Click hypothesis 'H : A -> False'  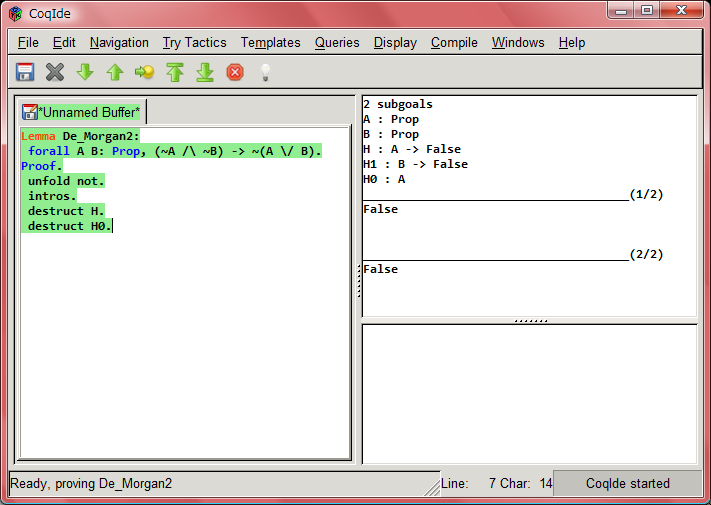pyautogui.click(x=412, y=149)
